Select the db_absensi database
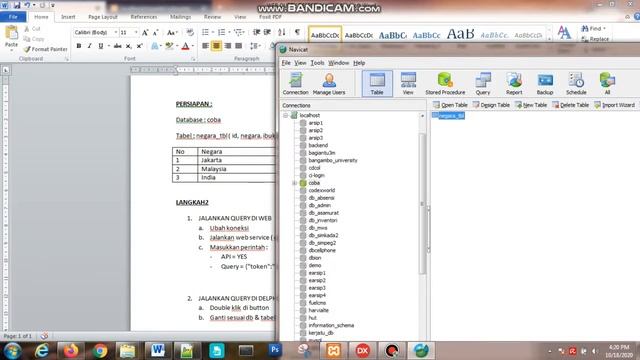The image size is (640, 360). tap(321, 198)
